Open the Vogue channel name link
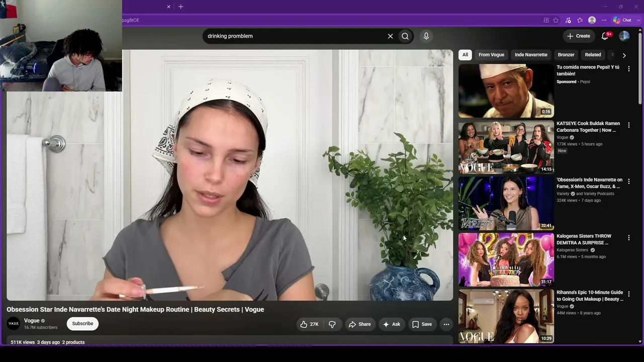Viewport: 644px width, 362px height. [32, 321]
